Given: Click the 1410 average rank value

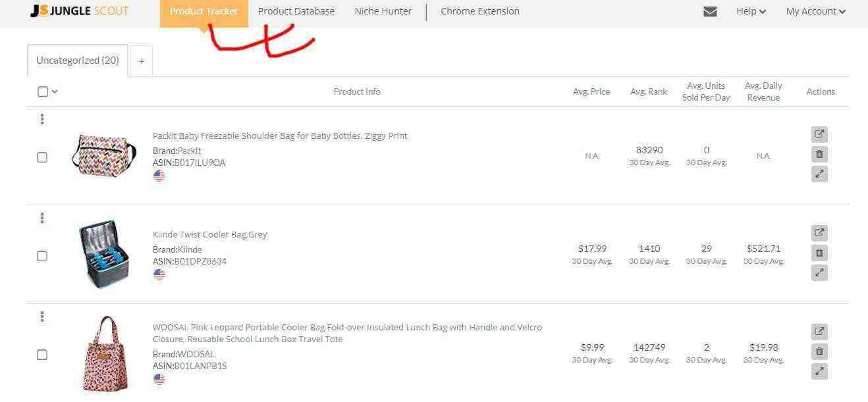Looking at the screenshot, I should pos(649,249).
